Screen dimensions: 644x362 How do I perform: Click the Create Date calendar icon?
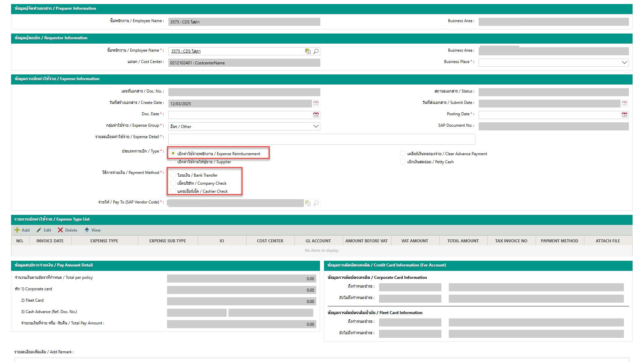tap(316, 103)
